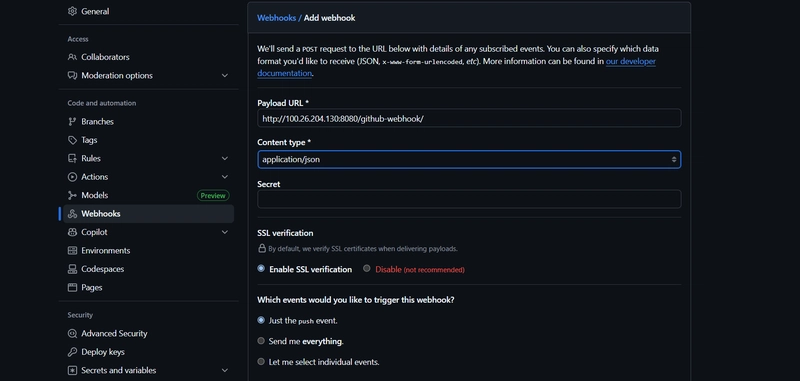The width and height of the screenshot is (800, 381).
Task: Choose Let me select individual events
Action: pyautogui.click(x=261, y=362)
